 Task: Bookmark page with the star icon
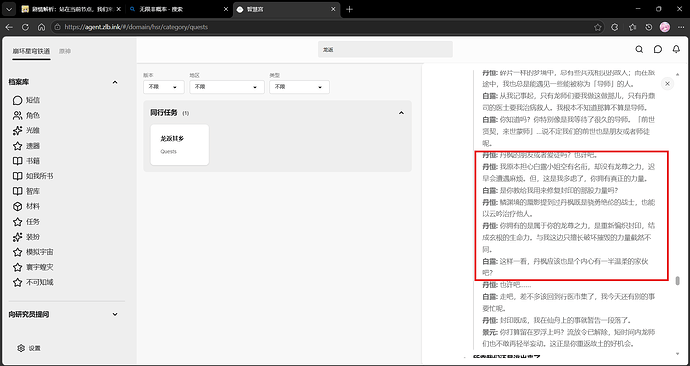pos(598,27)
